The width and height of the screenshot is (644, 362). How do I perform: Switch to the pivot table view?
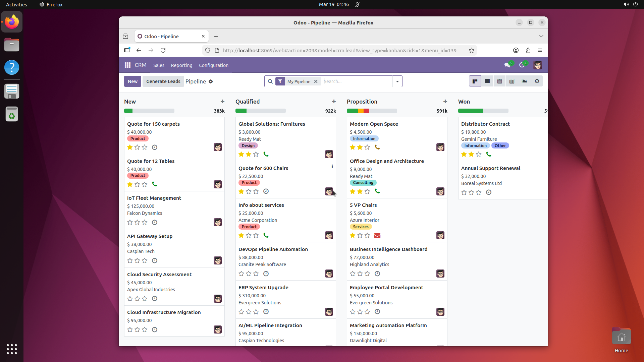click(512, 81)
